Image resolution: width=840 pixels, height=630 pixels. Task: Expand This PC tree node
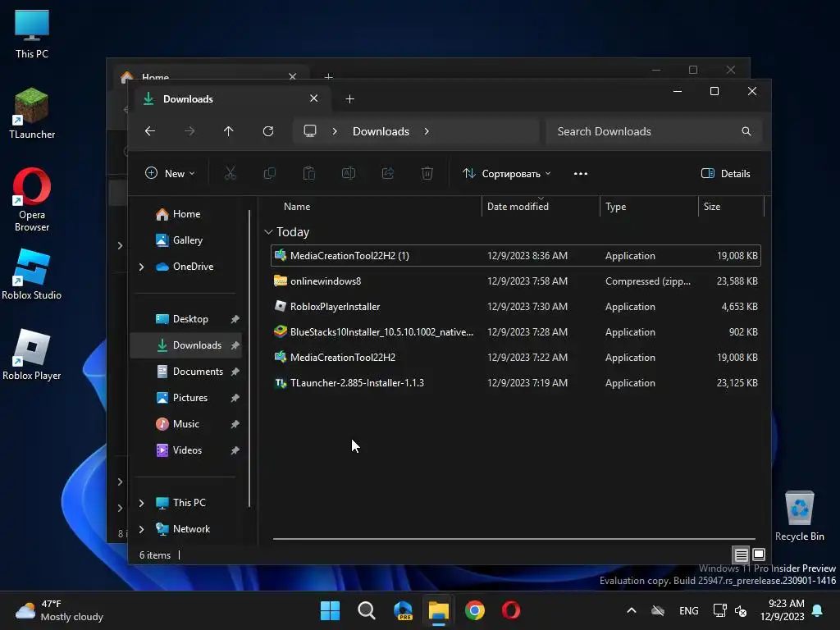tap(141, 503)
